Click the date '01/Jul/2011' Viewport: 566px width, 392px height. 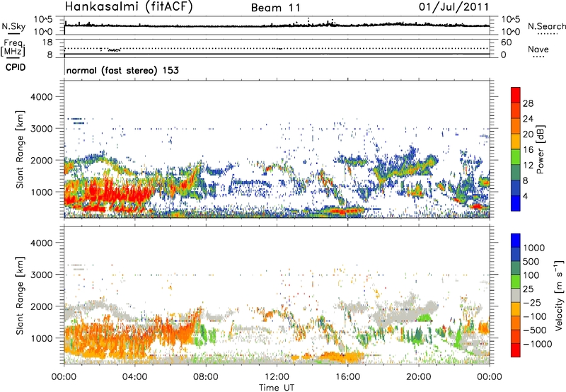tap(454, 7)
